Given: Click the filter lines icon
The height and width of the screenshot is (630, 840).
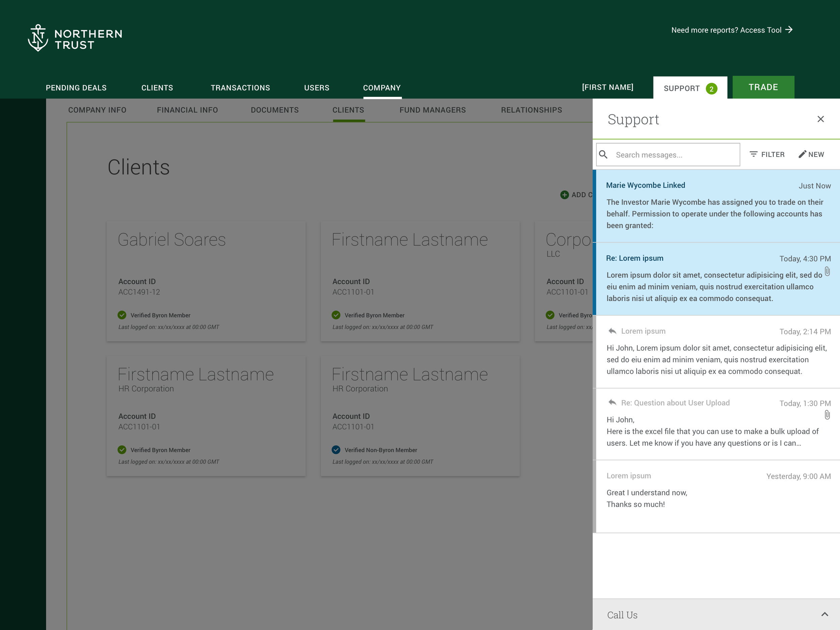Looking at the screenshot, I should pos(753,154).
